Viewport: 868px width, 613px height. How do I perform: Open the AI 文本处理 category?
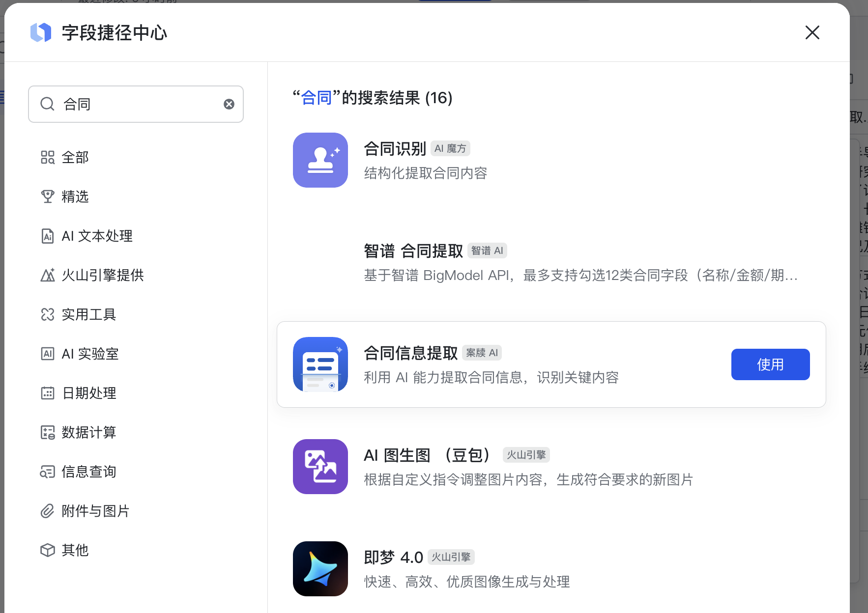point(97,236)
